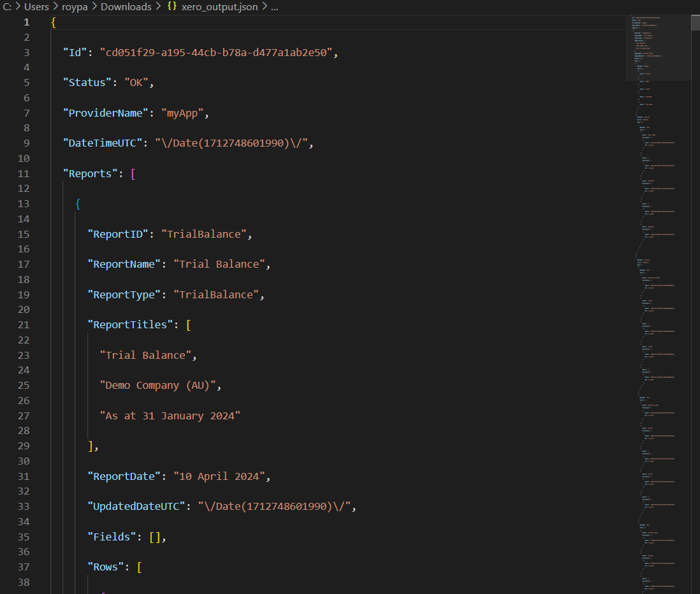The image size is (700, 594).
Task: Open the Users breadcrumb segment
Action: coord(36,7)
